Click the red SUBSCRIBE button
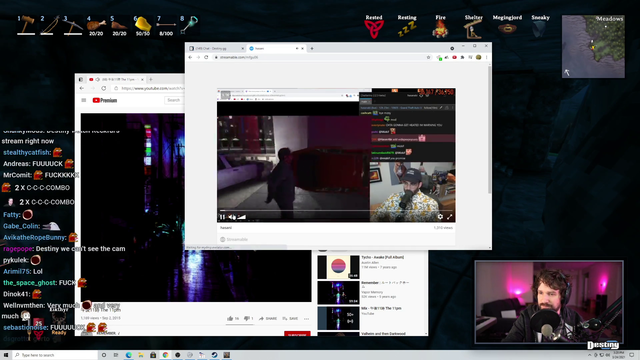Image resolution: width=640 pixels, height=360 pixels. click(x=297, y=334)
